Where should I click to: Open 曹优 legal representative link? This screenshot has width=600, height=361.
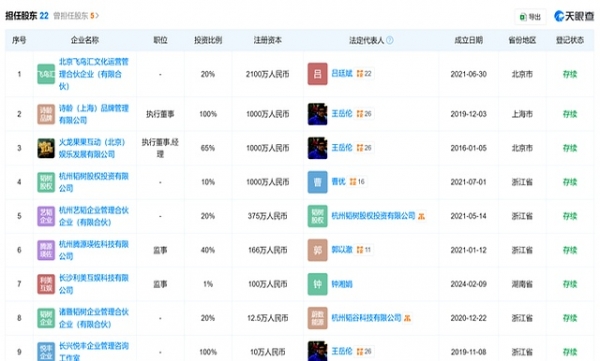click(338, 181)
